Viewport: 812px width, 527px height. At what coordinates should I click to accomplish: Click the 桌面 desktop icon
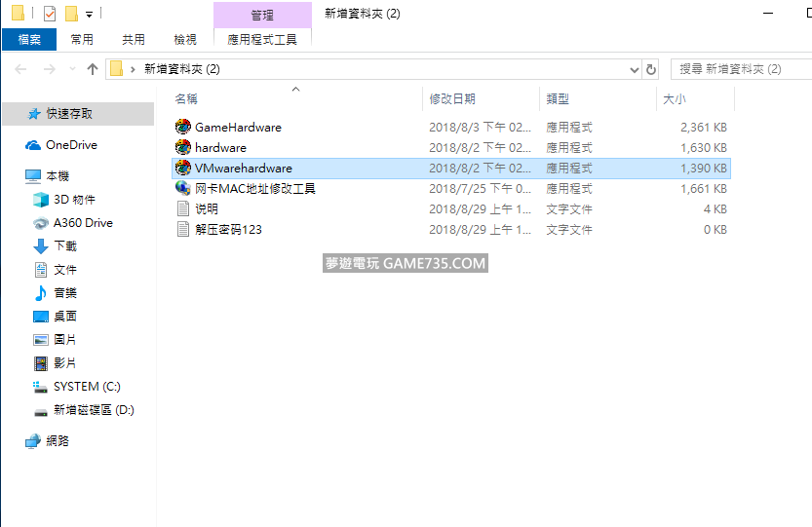41,317
